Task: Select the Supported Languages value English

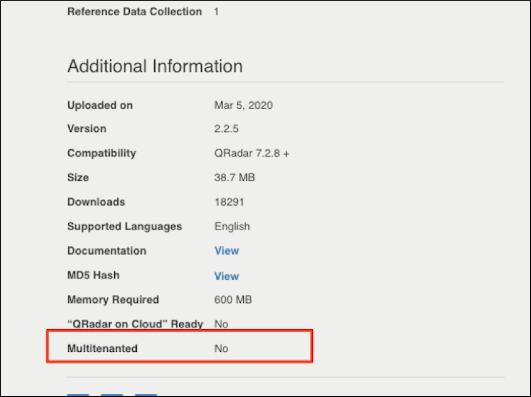Action: coord(232,226)
